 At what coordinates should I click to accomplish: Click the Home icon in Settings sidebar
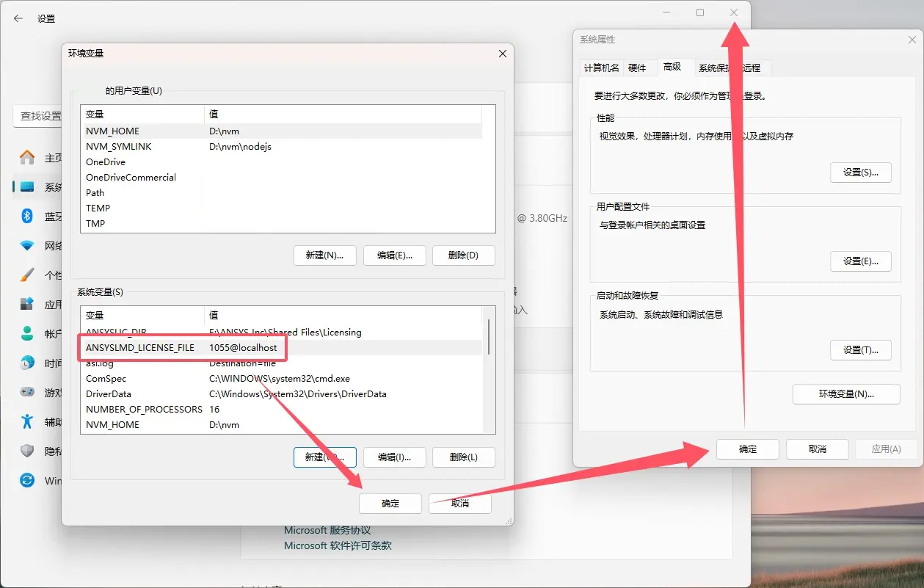tap(27, 158)
